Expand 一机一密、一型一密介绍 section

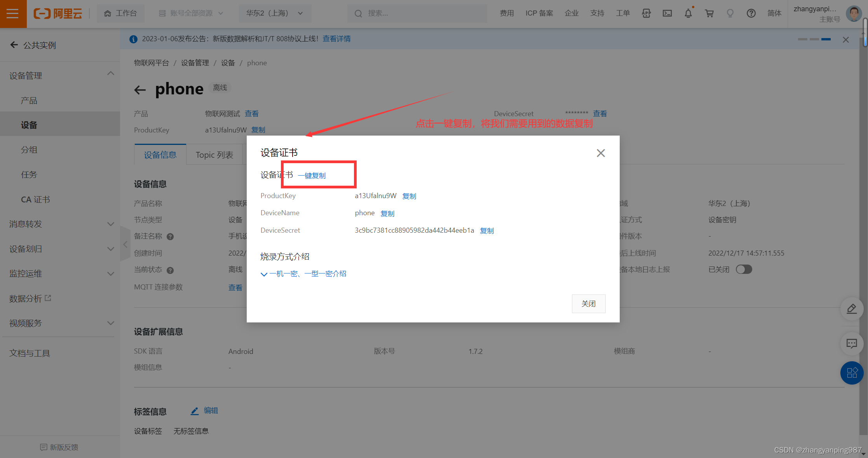point(303,274)
